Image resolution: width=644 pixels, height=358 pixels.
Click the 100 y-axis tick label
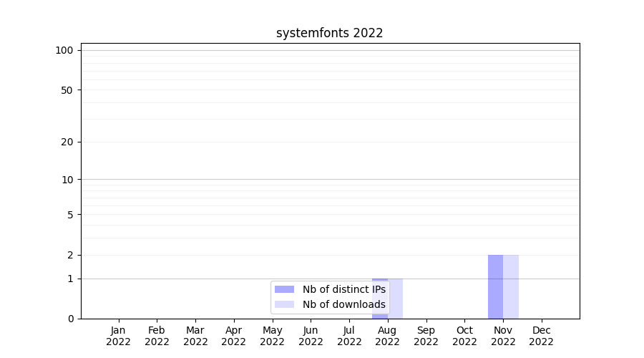pyautogui.click(x=64, y=50)
